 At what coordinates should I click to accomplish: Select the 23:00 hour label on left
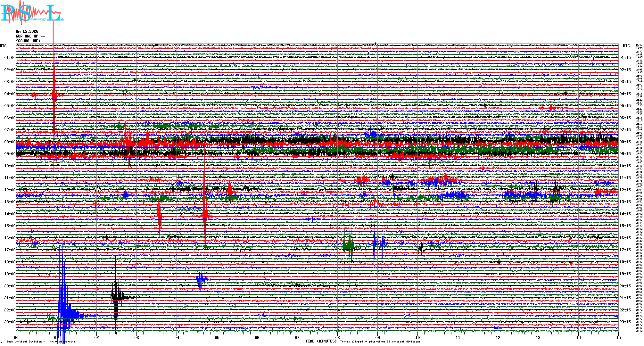[10, 322]
